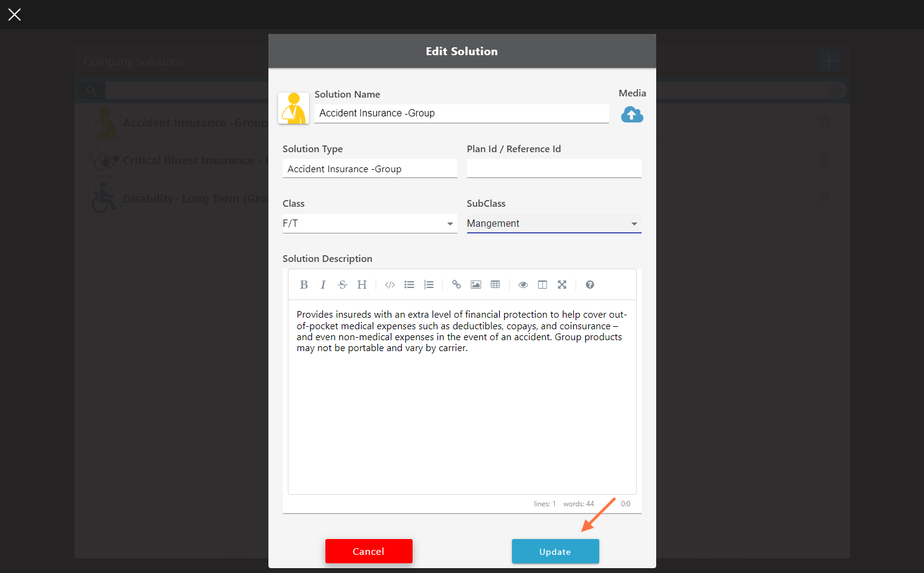Viewport: 924px width, 573px height.
Task: Toggle side-by-side view in editor
Action: 542,284
